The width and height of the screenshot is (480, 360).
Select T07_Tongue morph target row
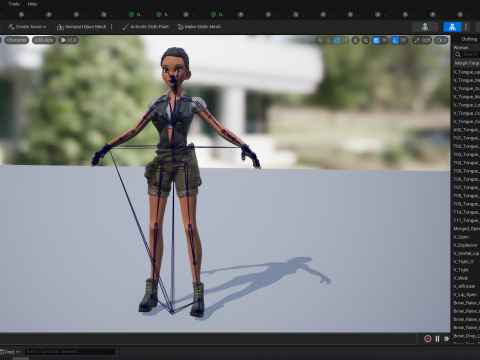[466, 188]
